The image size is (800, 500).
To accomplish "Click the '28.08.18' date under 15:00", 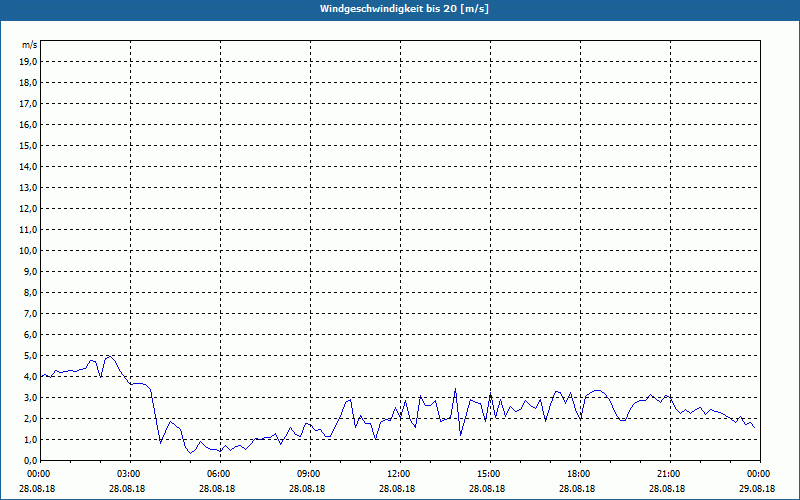I will [x=487, y=488].
